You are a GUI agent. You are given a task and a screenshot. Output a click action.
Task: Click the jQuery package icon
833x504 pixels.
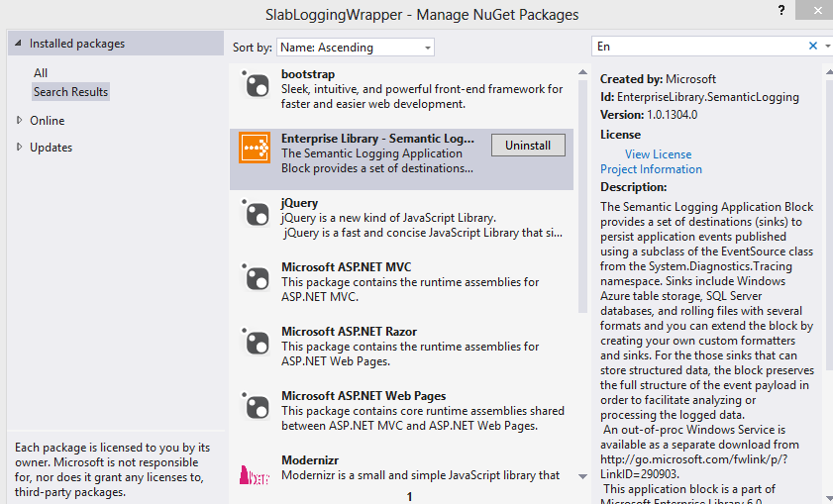(256, 214)
